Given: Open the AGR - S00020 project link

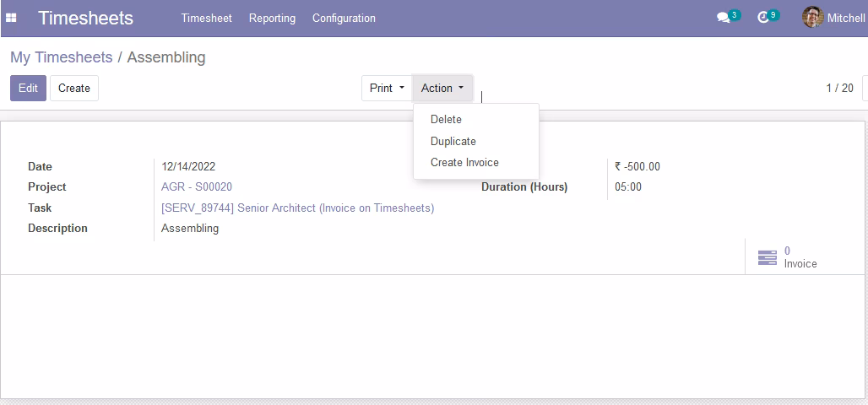Looking at the screenshot, I should pyautogui.click(x=197, y=187).
